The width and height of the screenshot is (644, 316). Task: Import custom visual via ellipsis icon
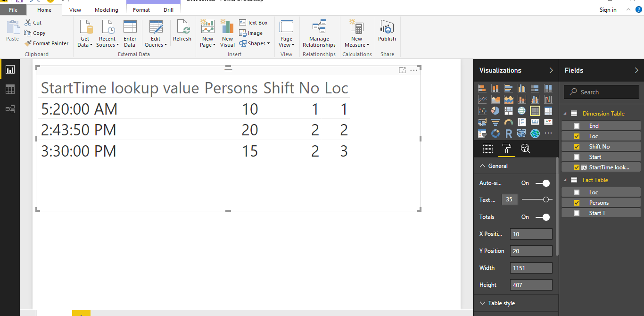[548, 133]
